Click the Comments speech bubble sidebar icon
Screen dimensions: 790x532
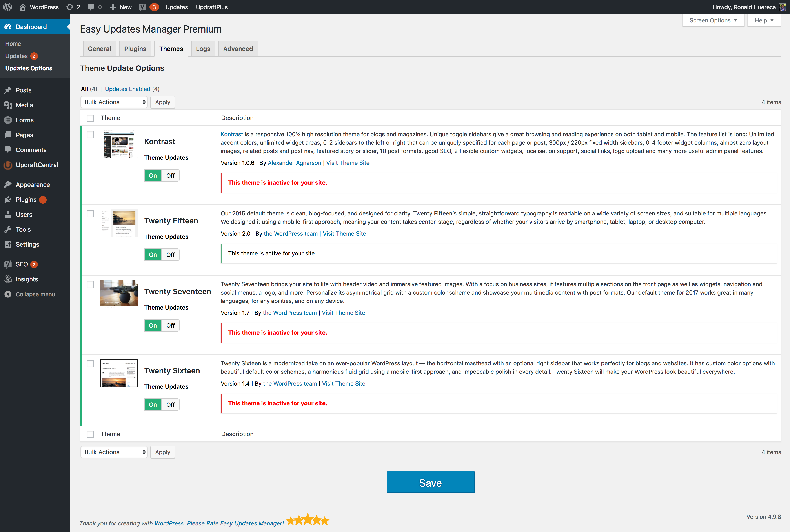(x=8, y=150)
